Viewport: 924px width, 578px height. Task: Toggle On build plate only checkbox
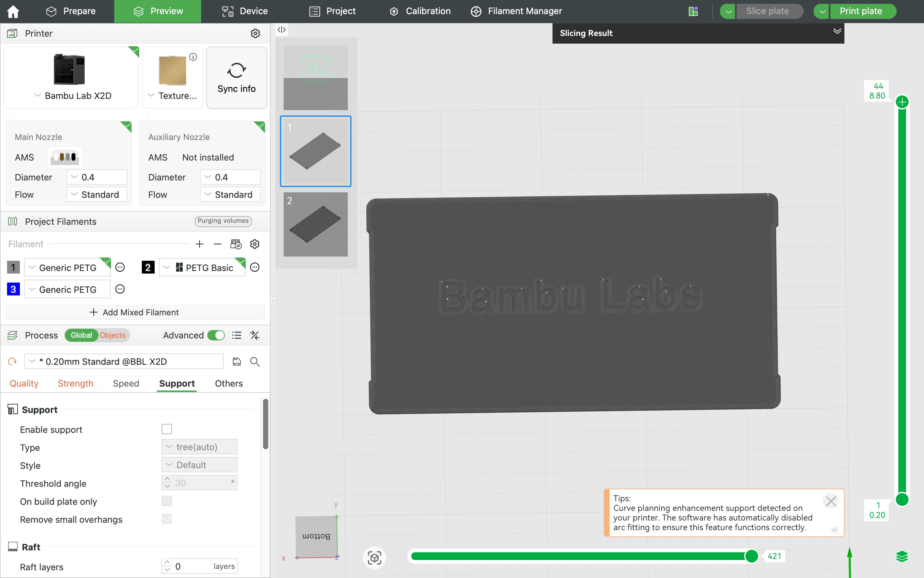(x=167, y=501)
